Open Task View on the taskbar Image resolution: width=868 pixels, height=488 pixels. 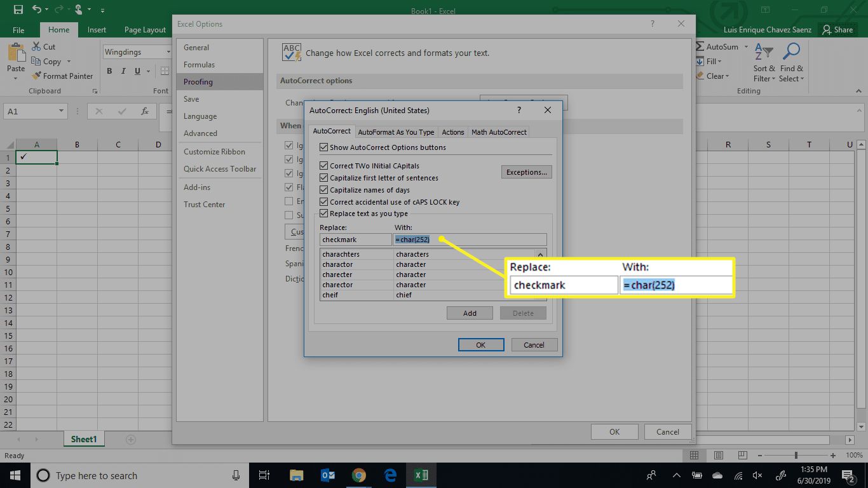[265, 475]
